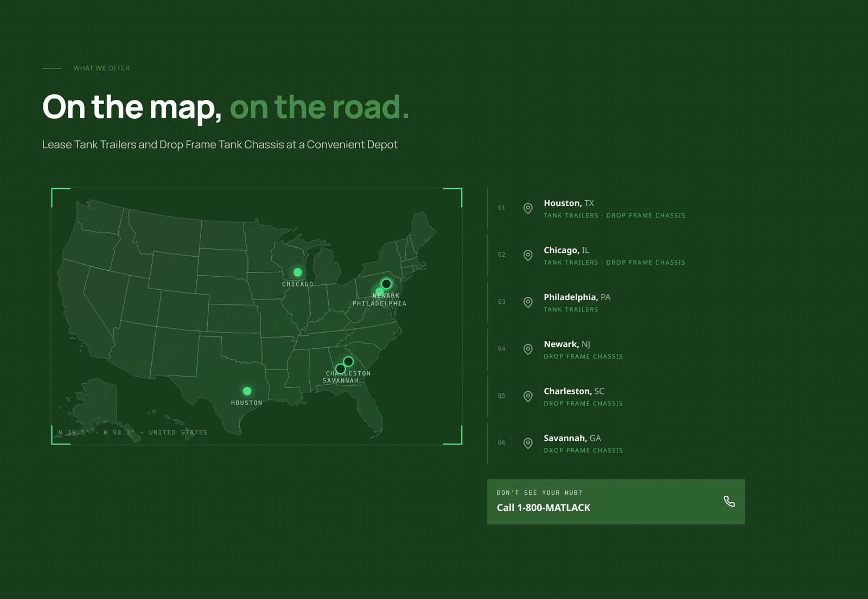Select the Houston marker dot on the map

(247, 391)
